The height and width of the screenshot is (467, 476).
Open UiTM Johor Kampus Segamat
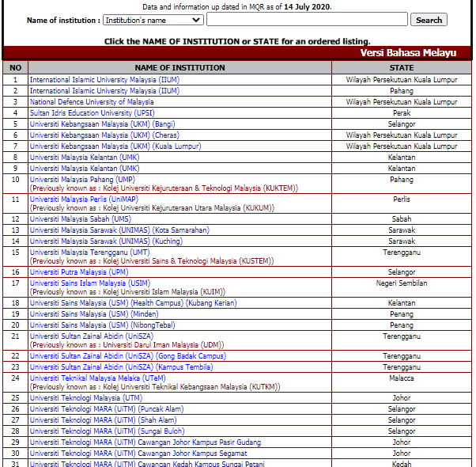pos(138,454)
